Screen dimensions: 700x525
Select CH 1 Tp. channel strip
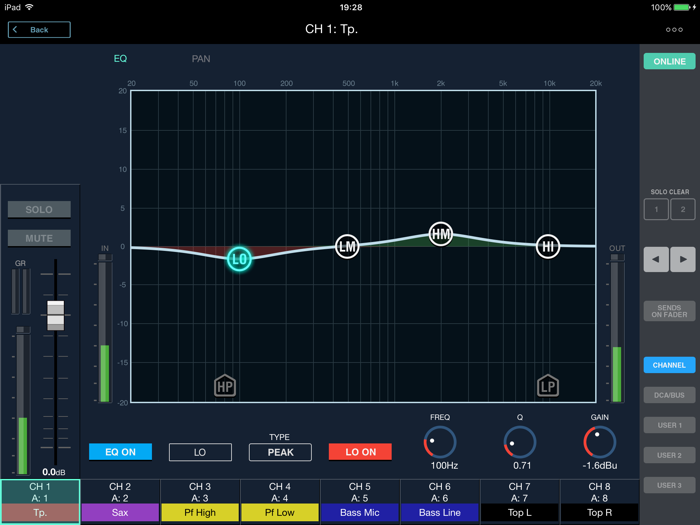coord(40,500)
